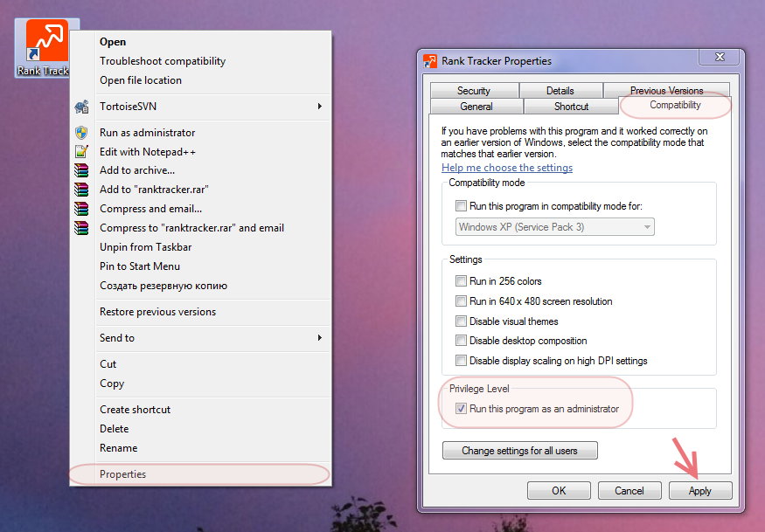The width and height of the screenshot is (765, 532).
Task: Click the Notepad++ icon in context menu
Action: 81,152
